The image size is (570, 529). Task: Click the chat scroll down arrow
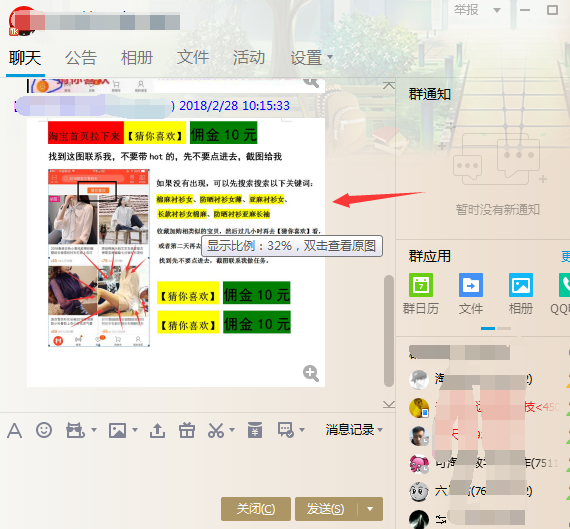[389, 404]
